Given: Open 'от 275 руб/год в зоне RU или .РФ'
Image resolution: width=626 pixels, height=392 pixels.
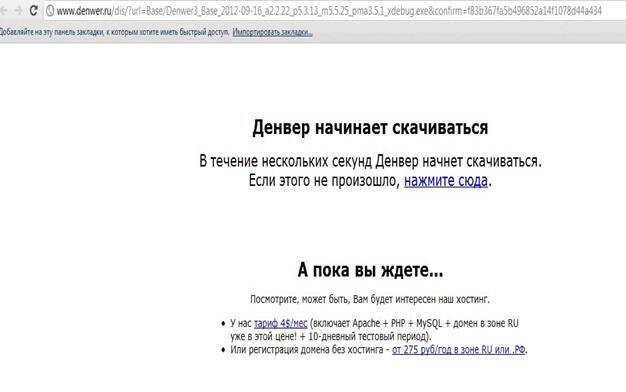Looking at the screenshot, I should [459, 349].
